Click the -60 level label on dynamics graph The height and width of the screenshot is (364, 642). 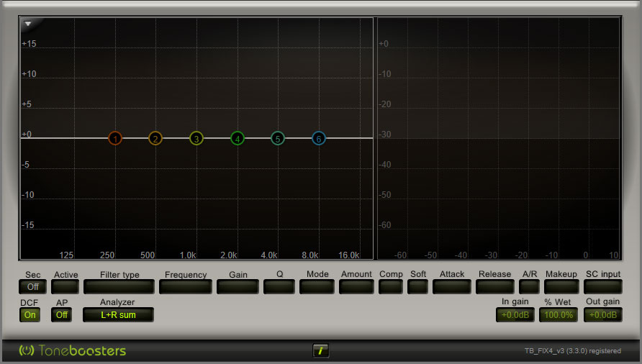point(384,225)
